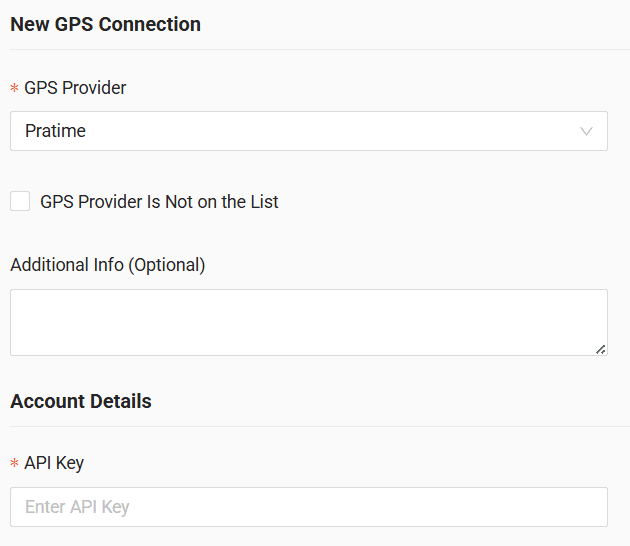Viewport: 630px width, 546px height.
Task: Click the 'API Key' field label
Action: point(54,463)
